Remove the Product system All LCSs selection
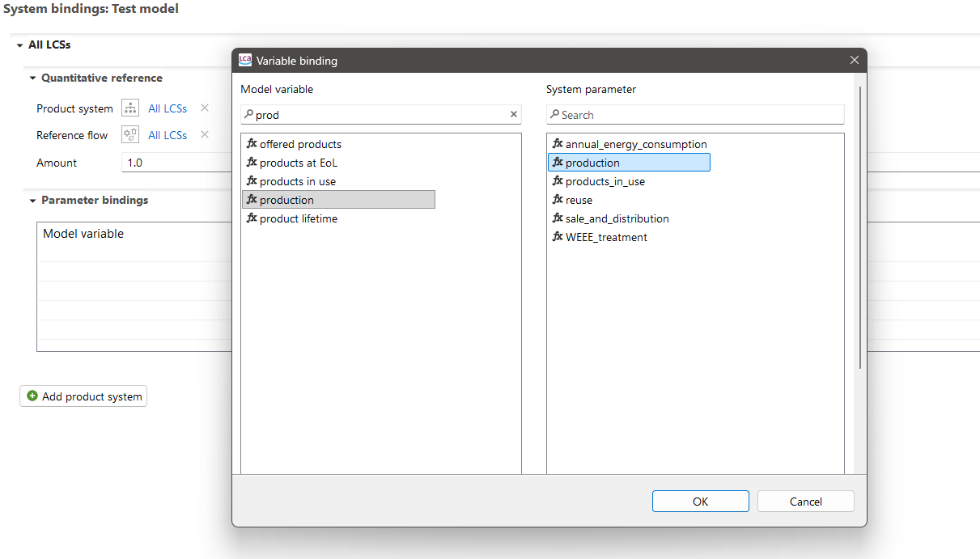The height and width of the screenshot is (559, 980). tap(205, 108)
